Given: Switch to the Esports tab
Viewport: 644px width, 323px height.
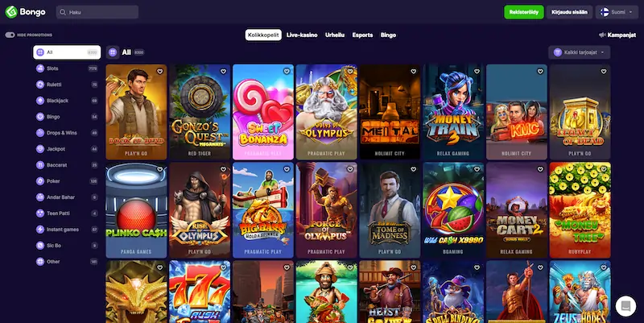Looking at the screenshot, I should click(x=362, y=35).
